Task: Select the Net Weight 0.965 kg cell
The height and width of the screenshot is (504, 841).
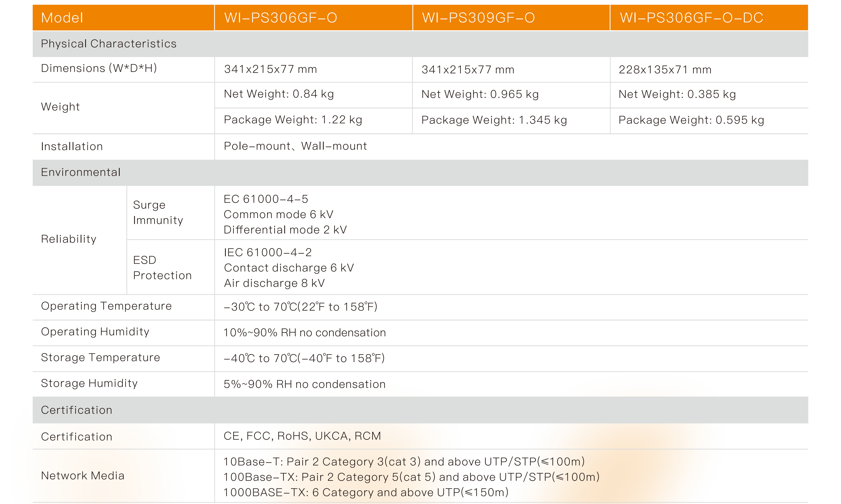Action: [x=480, y=94]
